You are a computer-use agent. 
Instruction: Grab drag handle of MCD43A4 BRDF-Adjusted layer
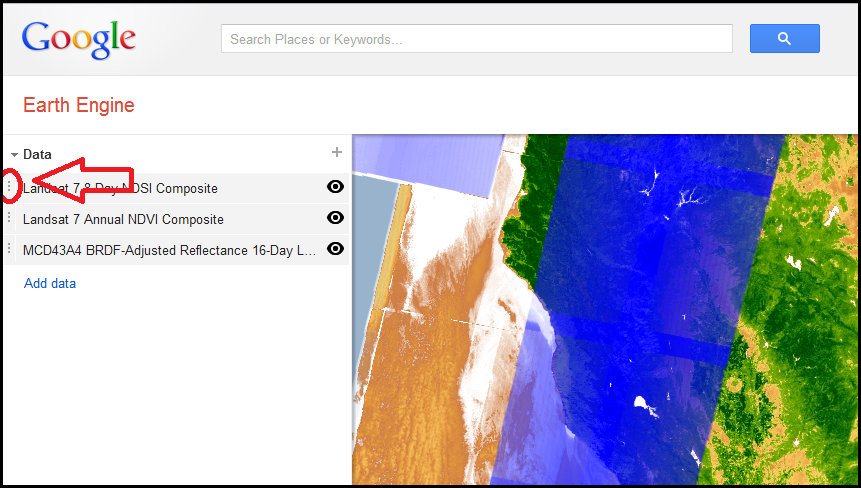pyautogui.click(x=9, y=249)
